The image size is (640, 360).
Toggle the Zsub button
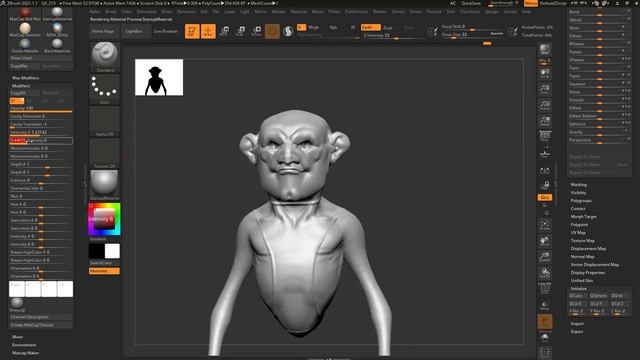tap(388, 27)
